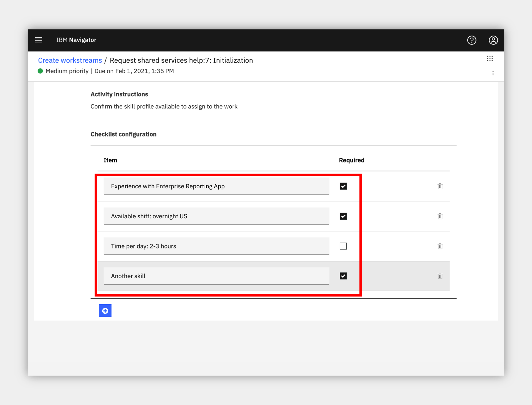Image resolution: width=532 pixels, height=405 pixels.
Task: Uncheck Required for Available shift overnight US
Action: click(x=343, y=216)
